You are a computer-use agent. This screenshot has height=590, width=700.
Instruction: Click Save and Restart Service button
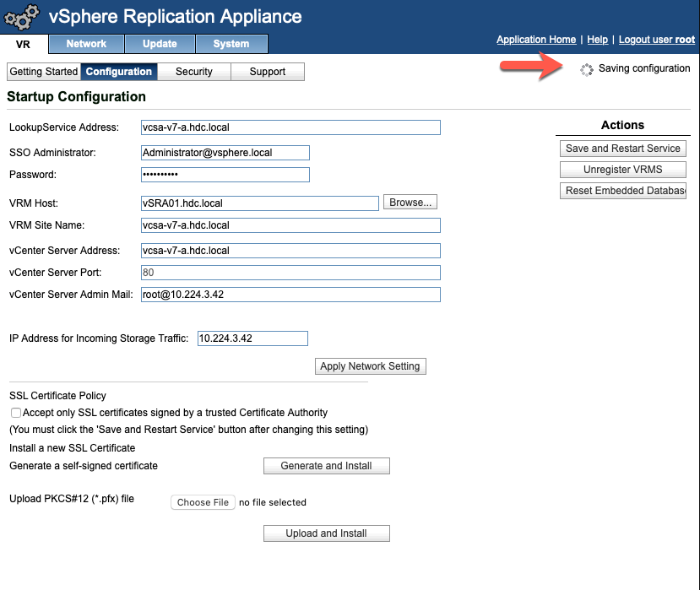623,149
